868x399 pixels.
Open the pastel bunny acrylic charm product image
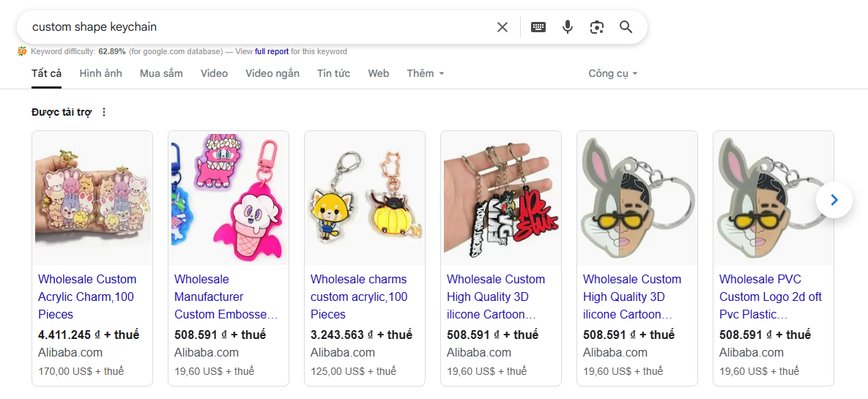tap(92, 198)
